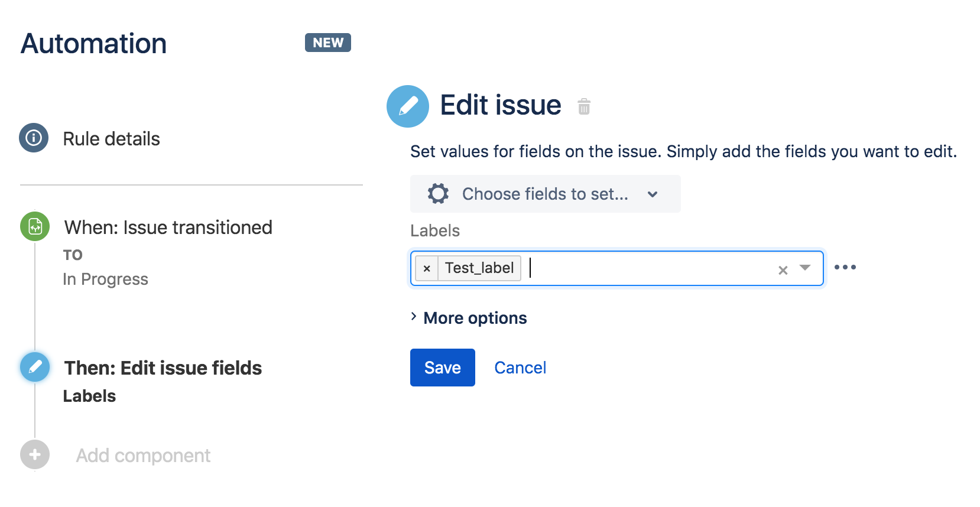Open the Choose fields to set dropdown
980x507 pixels.
tap(545, 194)
